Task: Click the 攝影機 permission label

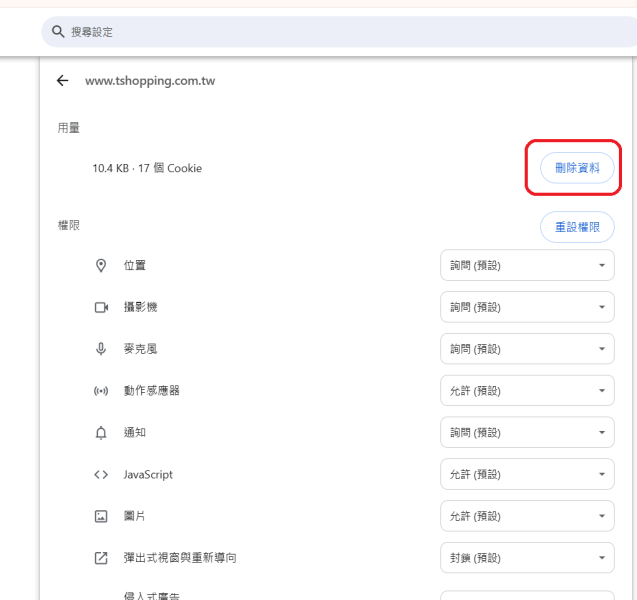Action: tap(140, 307)
